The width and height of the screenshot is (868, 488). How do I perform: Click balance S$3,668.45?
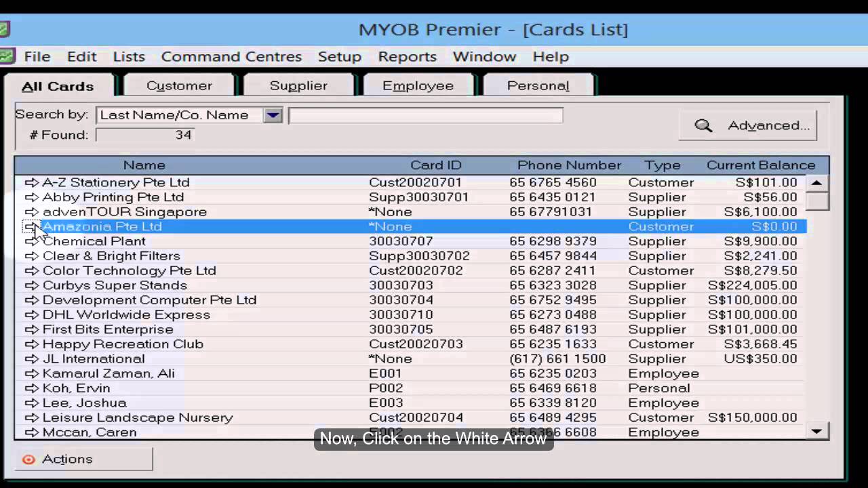[761, 344]
